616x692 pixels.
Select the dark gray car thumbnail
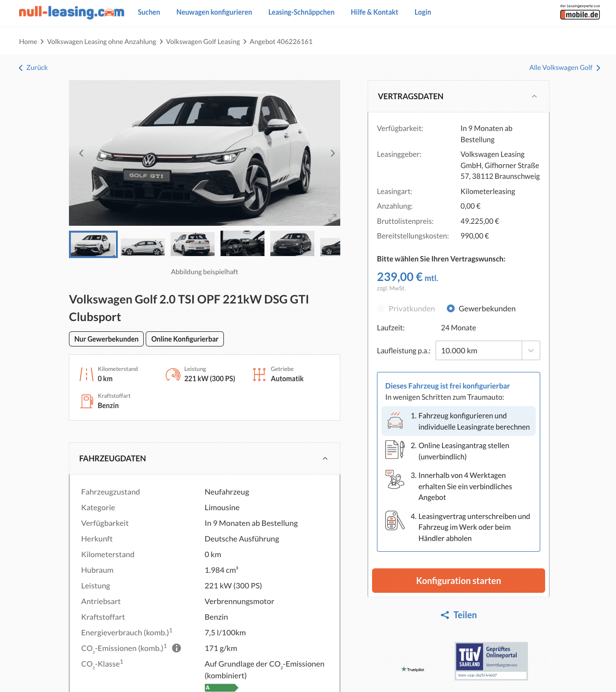click(x=292, y=243)
